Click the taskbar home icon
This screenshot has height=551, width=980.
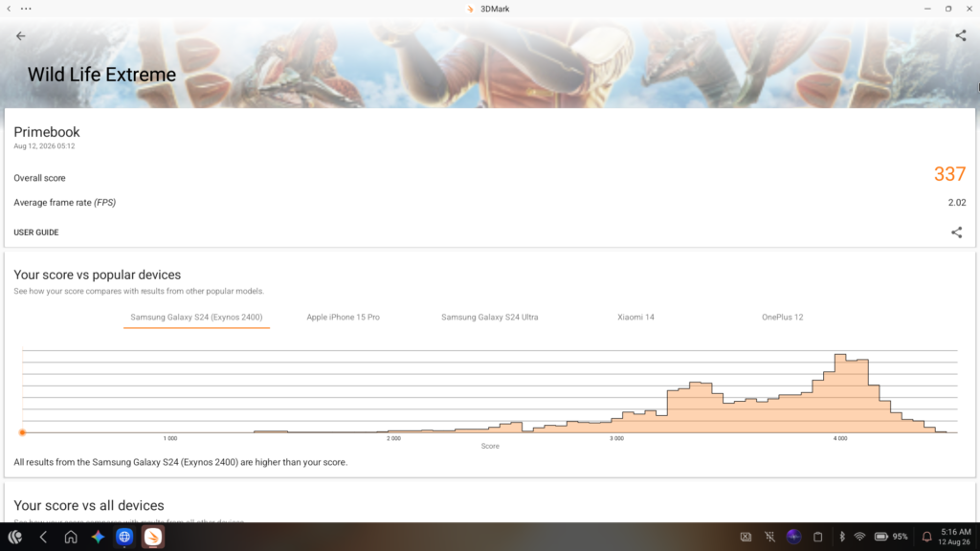[71, 537]
